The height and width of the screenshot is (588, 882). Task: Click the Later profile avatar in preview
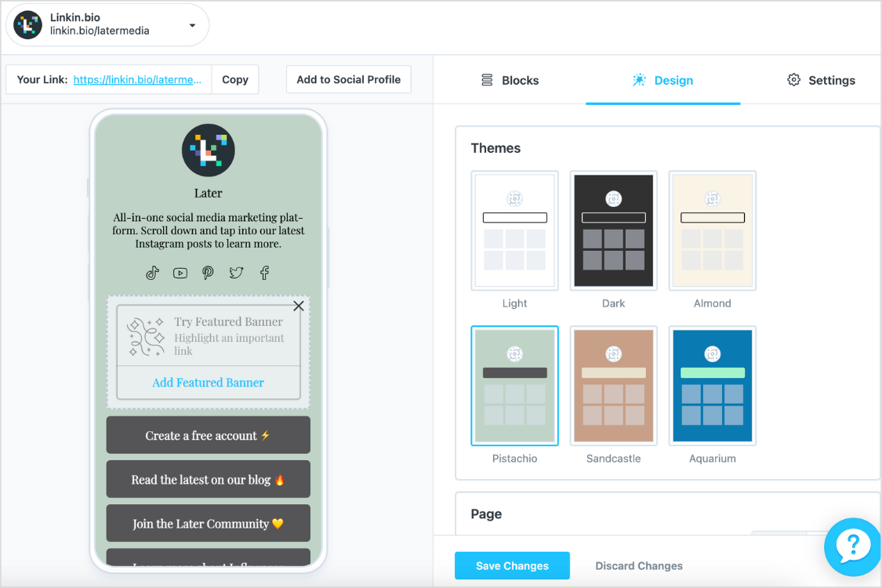coord(208,151)
